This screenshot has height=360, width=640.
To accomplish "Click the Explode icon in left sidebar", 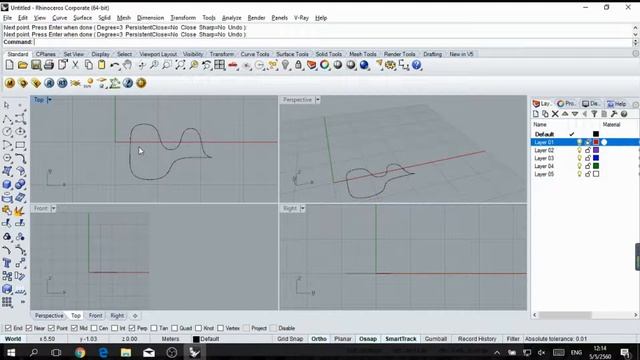I will click(x=20, y=211).
